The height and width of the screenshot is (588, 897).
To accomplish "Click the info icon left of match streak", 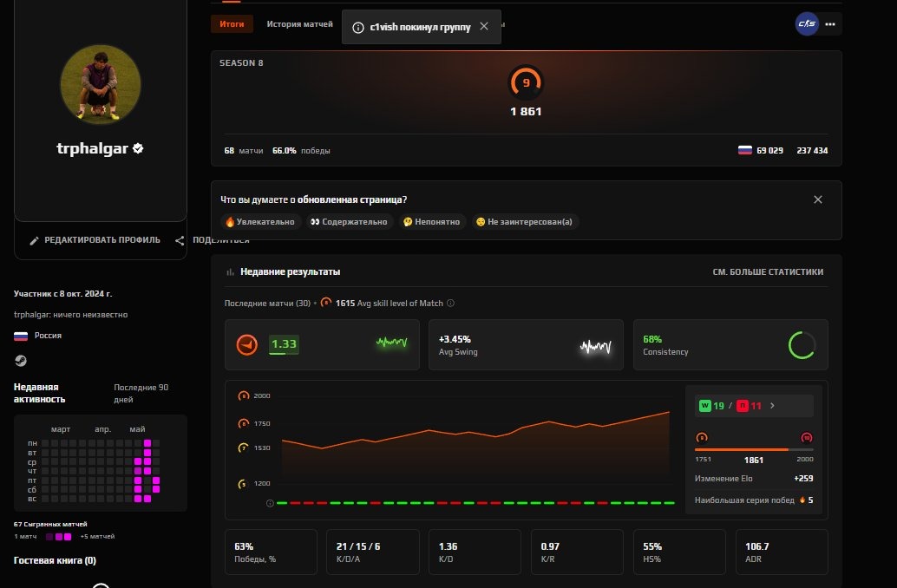I will click(x=270, y=503).
